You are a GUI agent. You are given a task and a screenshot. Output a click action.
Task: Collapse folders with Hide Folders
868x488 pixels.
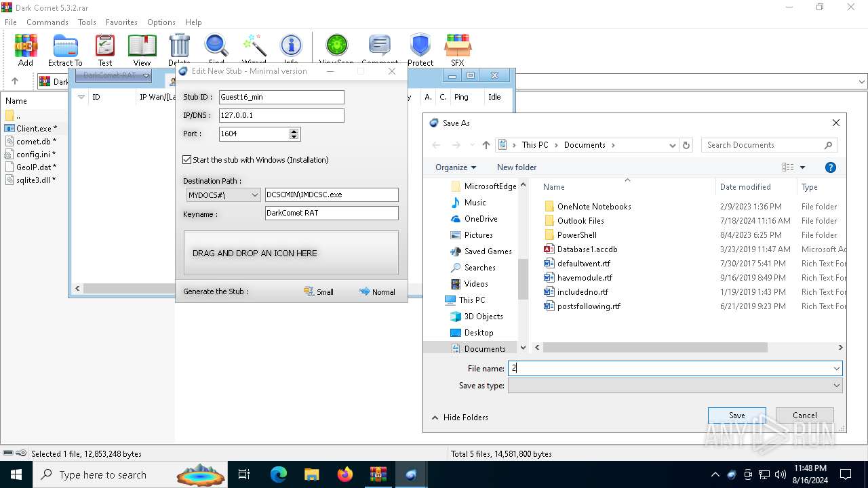[460, 418]
